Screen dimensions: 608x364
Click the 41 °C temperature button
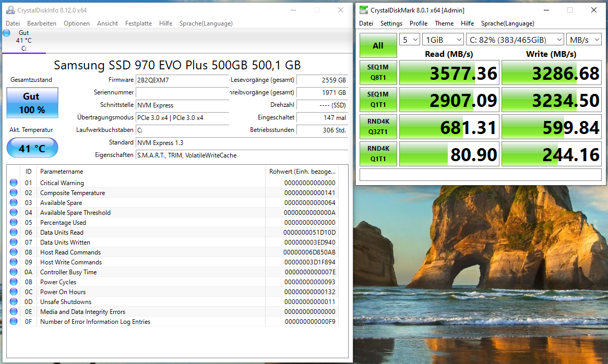[32, 148]
